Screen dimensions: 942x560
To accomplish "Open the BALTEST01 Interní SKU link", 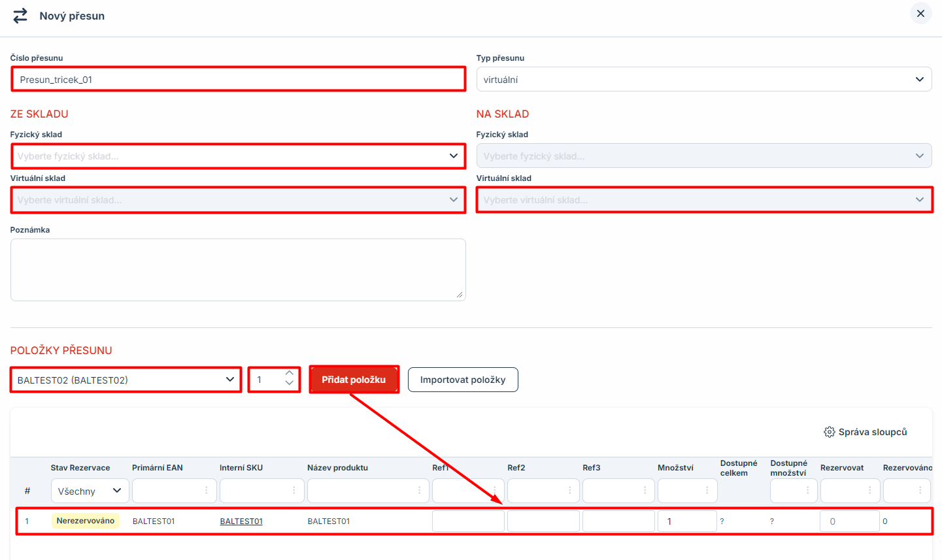I will coord(241,521).
